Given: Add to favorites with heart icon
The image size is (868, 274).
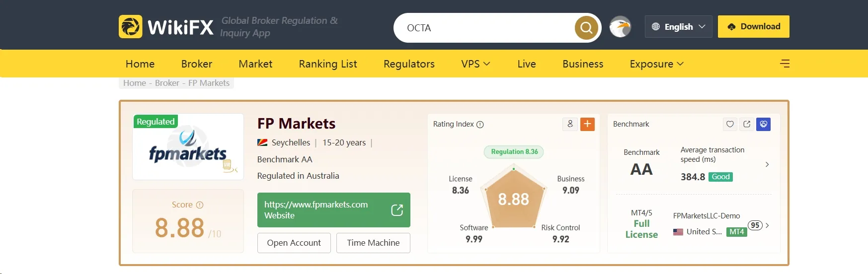Looking at the screenshot, I should 730,124.
